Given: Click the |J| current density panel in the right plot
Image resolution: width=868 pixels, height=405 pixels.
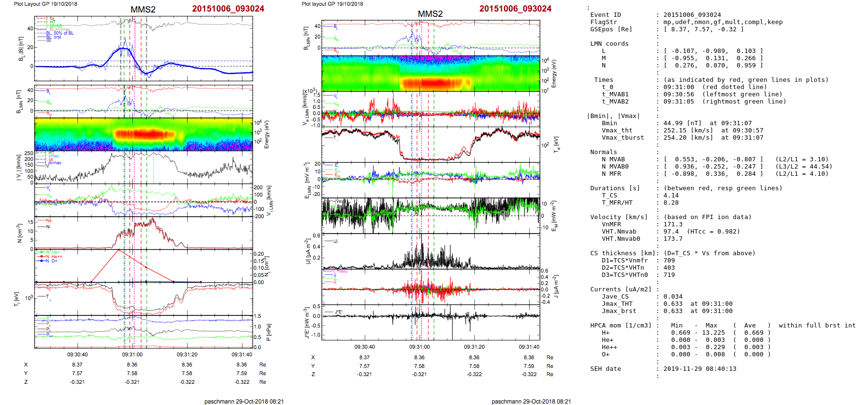Looking at the screenshot, I should tap(431, 251).
